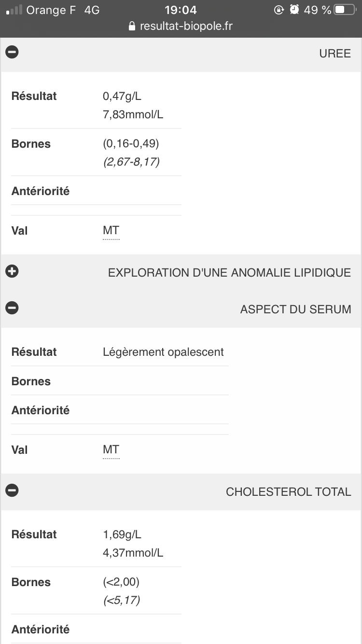Image resolution: width=362 pixels, height=644 pixels.
Task: Select Légèrement opalescent result text
Action: click(x=163, y=352)
